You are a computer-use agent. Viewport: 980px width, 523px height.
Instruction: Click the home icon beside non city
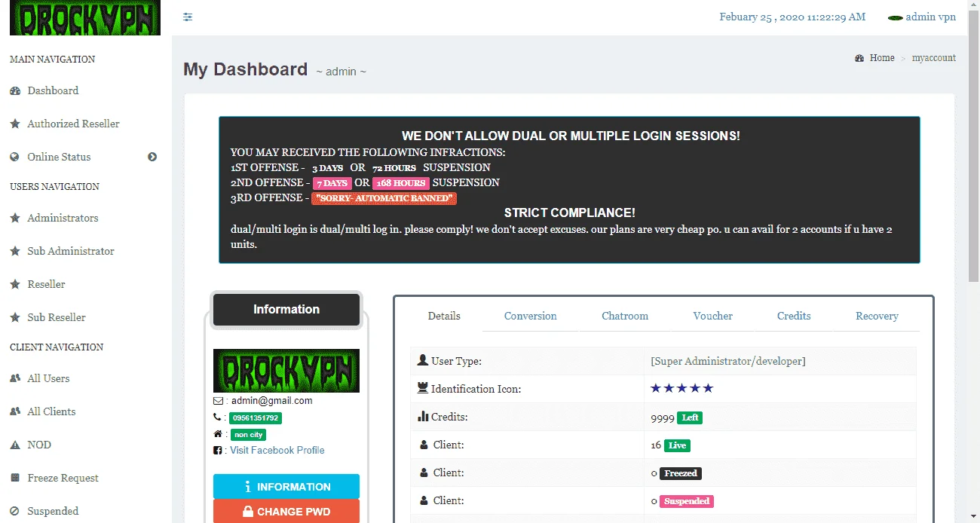(218, 434)
